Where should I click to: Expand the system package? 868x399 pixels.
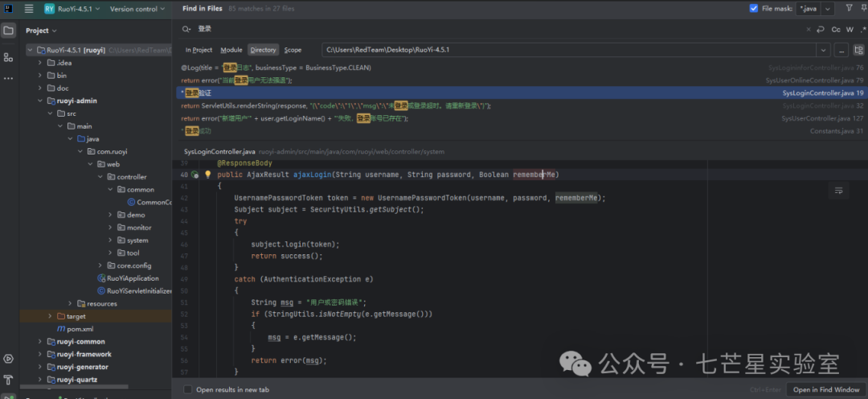(110, 241)
